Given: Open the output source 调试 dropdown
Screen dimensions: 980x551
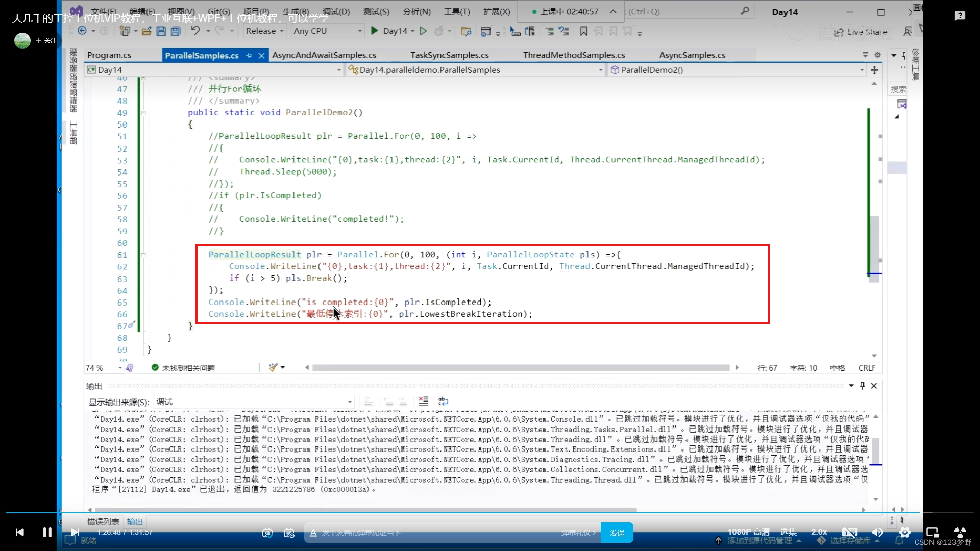Looking at the screenshot, I should (254, 402).
